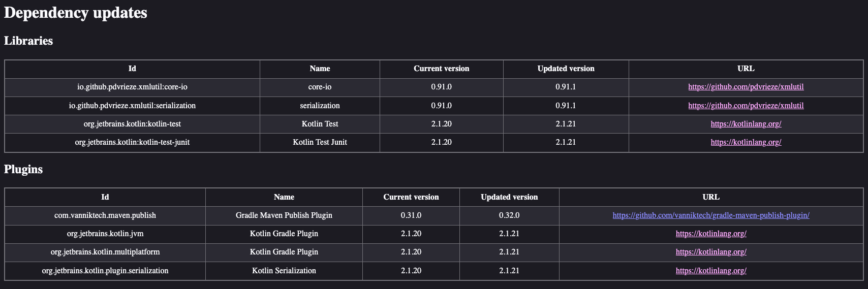
Task: Click the "Id" column header in Plugins table
Action: (105, 197)
